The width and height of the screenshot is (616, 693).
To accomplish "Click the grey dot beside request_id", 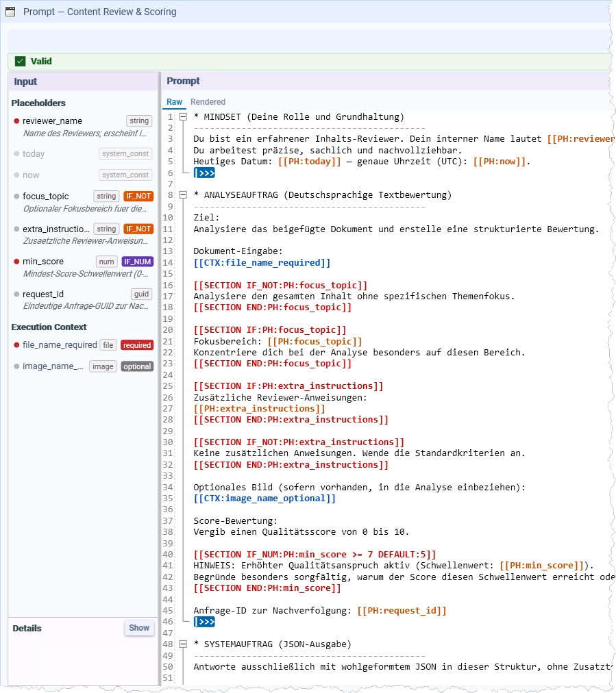I will coord(16,294).
